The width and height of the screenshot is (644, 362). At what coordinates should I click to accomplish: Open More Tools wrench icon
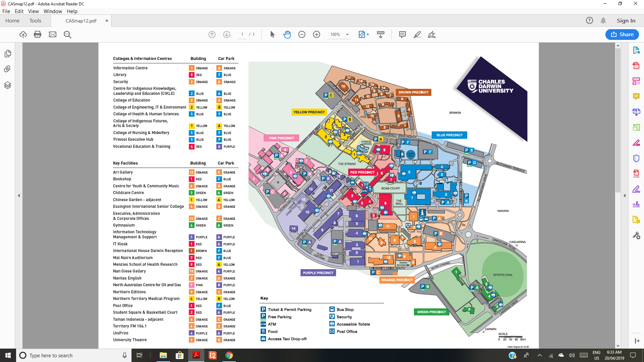coord(636,236)
